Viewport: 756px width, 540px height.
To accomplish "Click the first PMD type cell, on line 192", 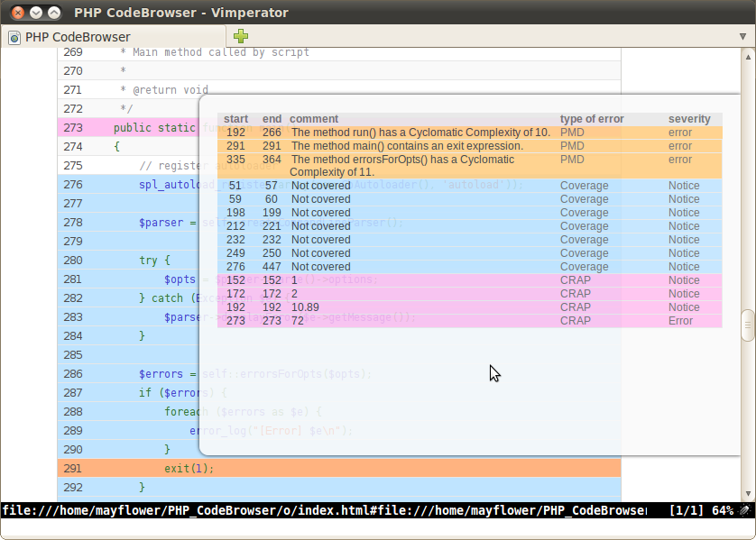I will click(572, 133).
